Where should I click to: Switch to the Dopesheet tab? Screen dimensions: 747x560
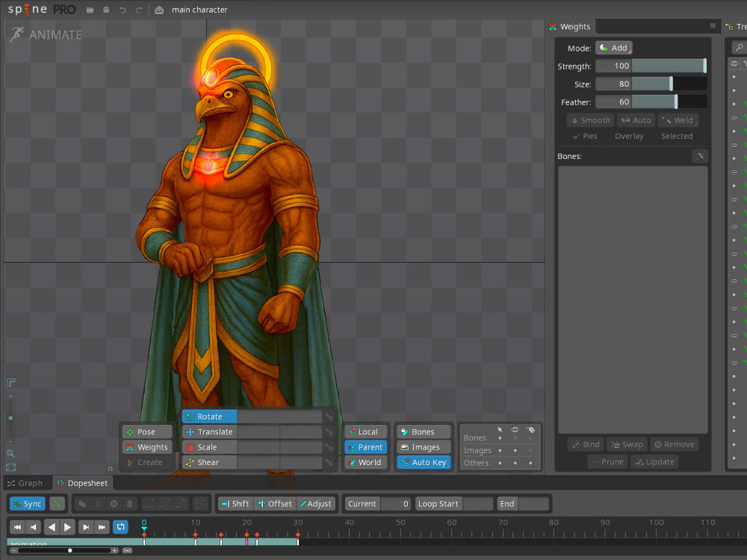82,483
